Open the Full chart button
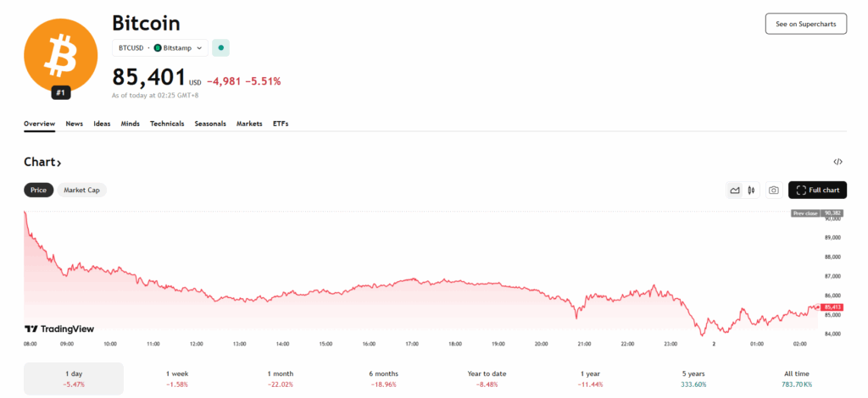This screenshot has height=398, width=868. [817, 191]
